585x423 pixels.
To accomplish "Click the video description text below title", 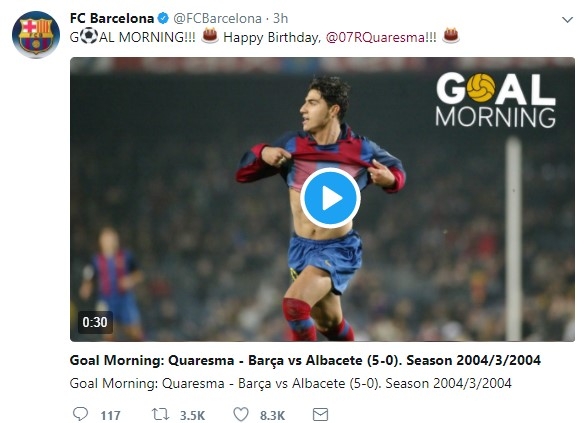I will point(290,383).
